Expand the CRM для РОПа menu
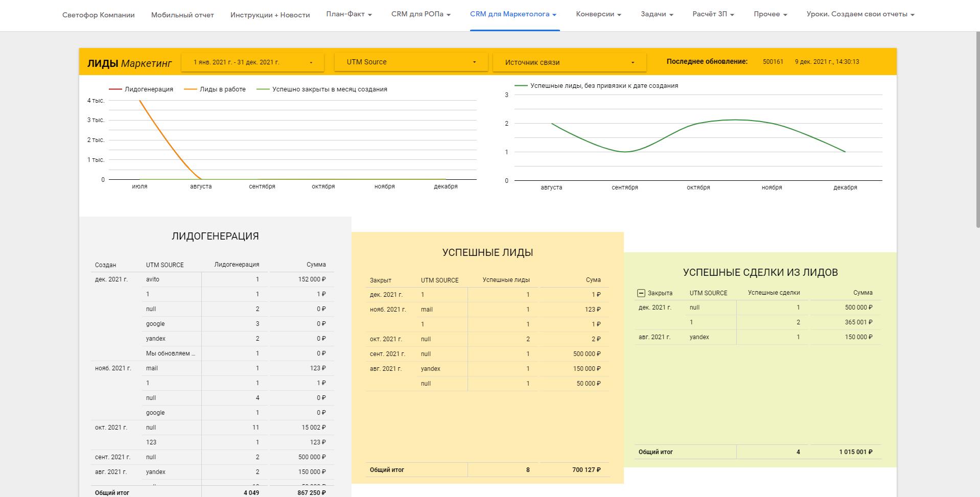 coord(421,14)
